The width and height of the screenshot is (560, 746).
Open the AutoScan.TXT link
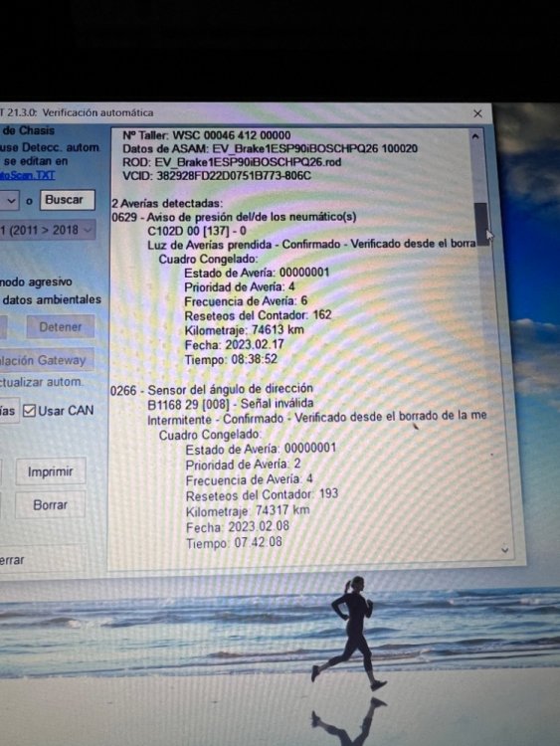(27, 175)
